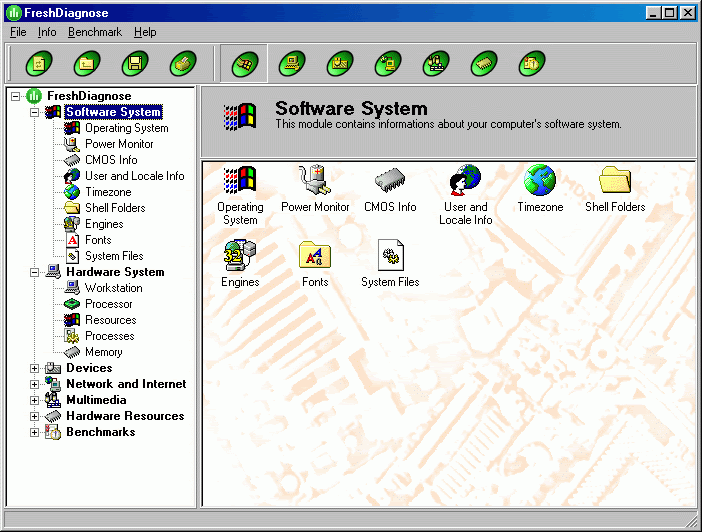Select Memory under Hardware System
702x532 pixels.
[104, 352]
